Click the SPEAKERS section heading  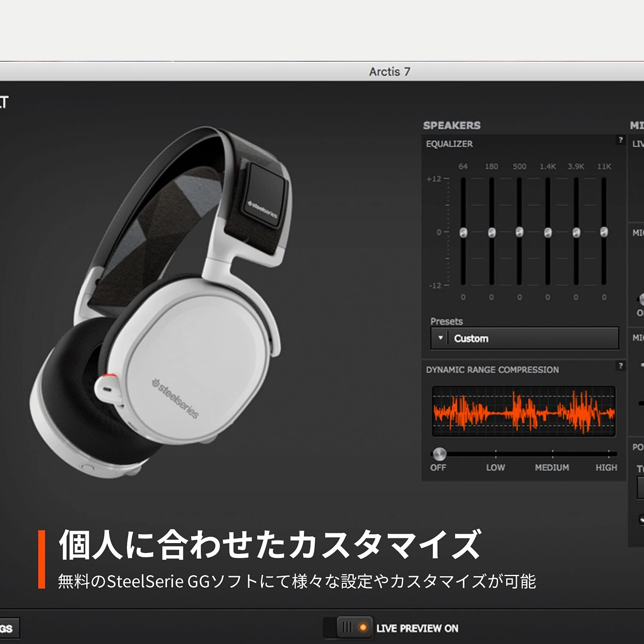[x=452, y=125]
